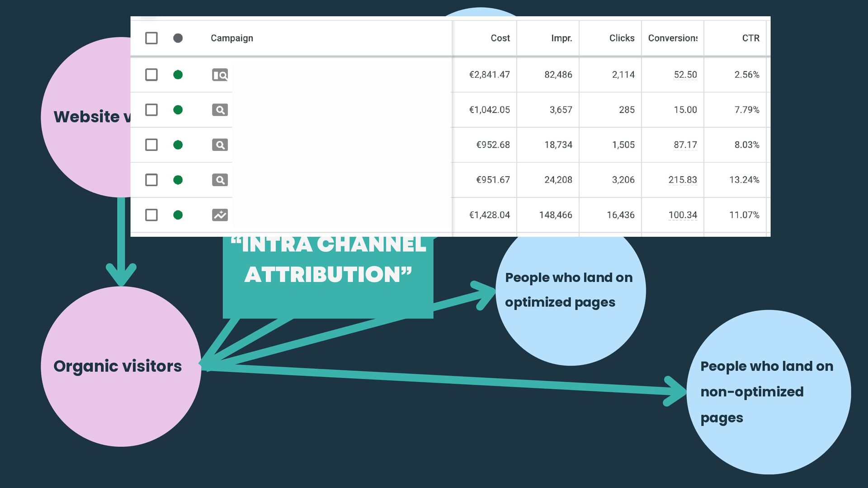The width and height of the screenshot is (868, 488).
Task: Click the Campaign column header
Action: [x=232, y=38]
